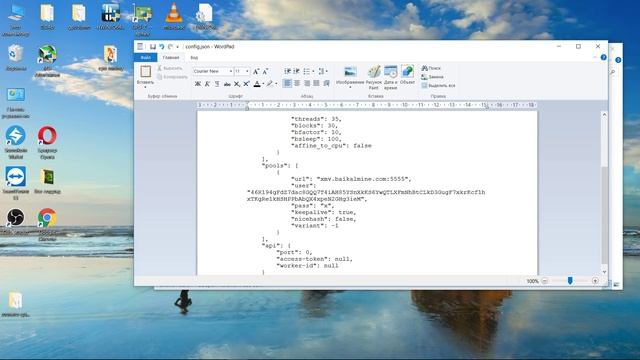Center the paragraph text
Image resolution: width=640 pixels, height=360 pixels.
pyautogui.click(x=297, y=83)
